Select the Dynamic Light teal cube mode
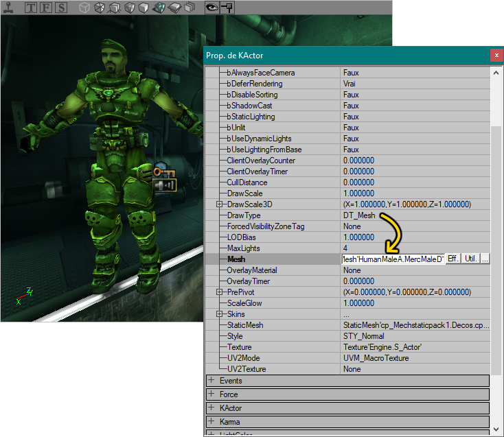Screen dimensions: 504x437 159,8
